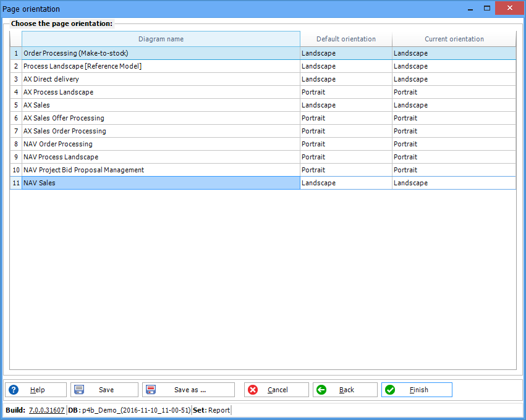This screenshot has width=526, height=420.
Task: Change current orientation of AX Direct delivery
Action: coord(454,79)
